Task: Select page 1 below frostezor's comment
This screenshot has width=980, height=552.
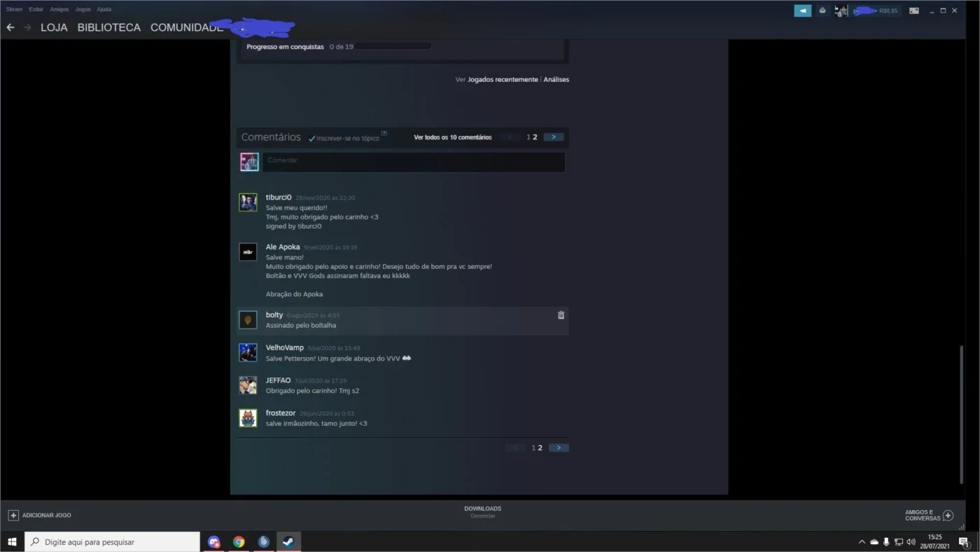Action: point(533,448)
